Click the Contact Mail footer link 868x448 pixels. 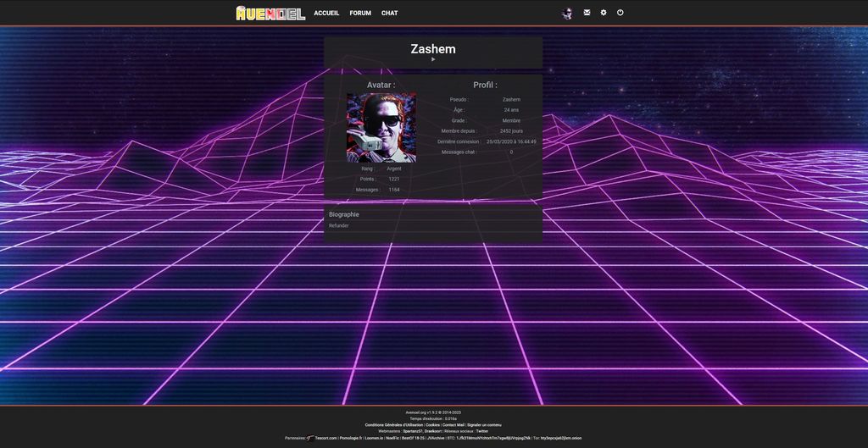pyautogui.click(x=453, y=425)
